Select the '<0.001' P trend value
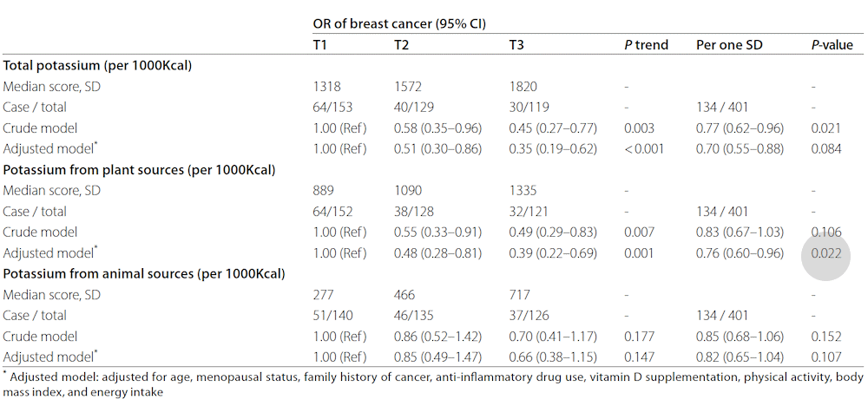This screenshot has height=419, width=868. (x=644, y=149)
